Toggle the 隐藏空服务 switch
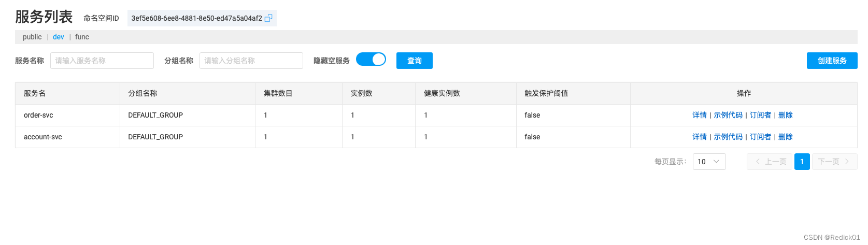868x245 pixels. (x=371, y=60)
